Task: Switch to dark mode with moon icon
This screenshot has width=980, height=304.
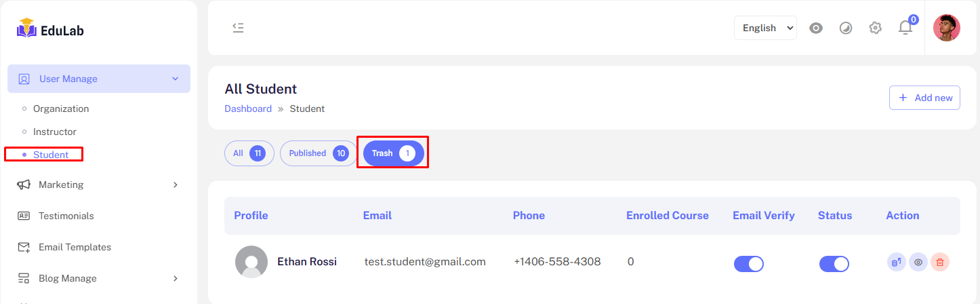Action: [x=846, y=28]
